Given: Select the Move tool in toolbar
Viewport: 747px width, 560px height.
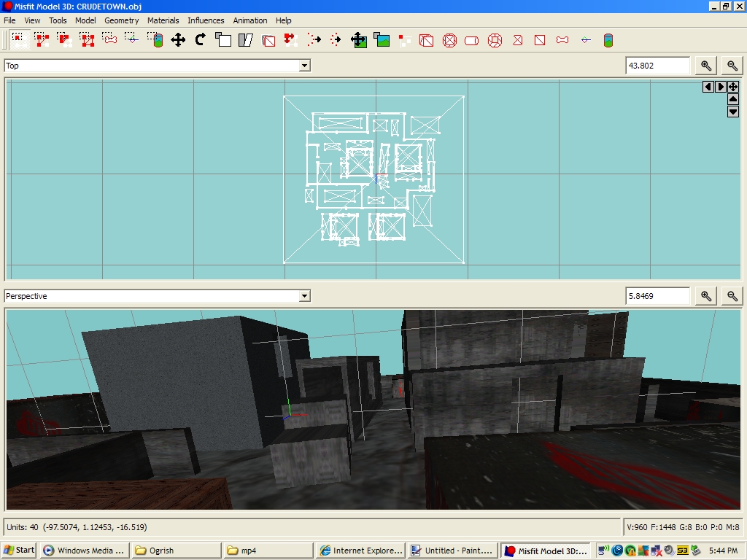Looking at the screenshot, I should (178, 40).
